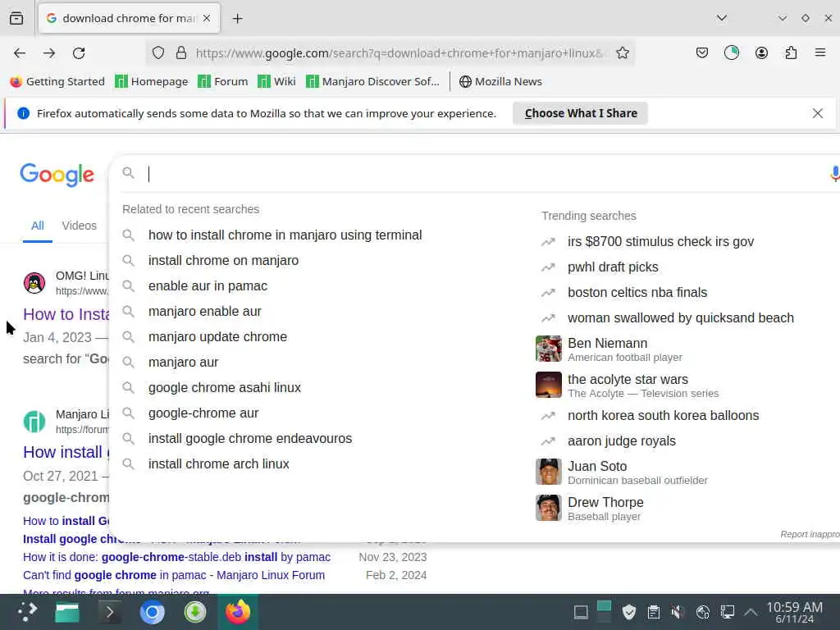This screenshot has height=630, width=840.
Task: Open the Manjaro application launcher
Action: tap(27, 612)
